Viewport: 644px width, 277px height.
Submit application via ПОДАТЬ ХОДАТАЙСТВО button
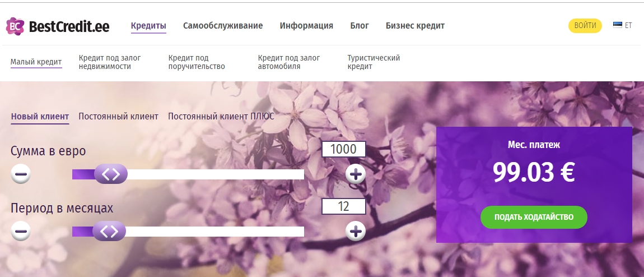(x=534, y=217)
